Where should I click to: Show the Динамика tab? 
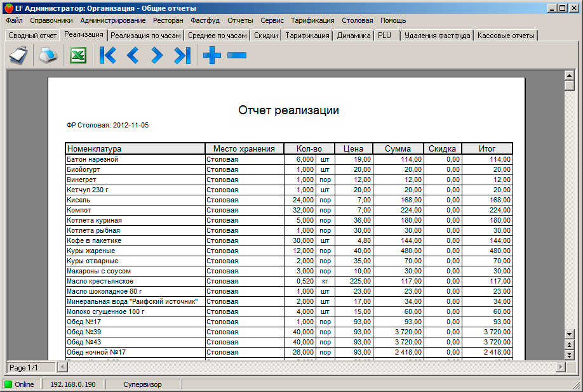tap(354, 36)
